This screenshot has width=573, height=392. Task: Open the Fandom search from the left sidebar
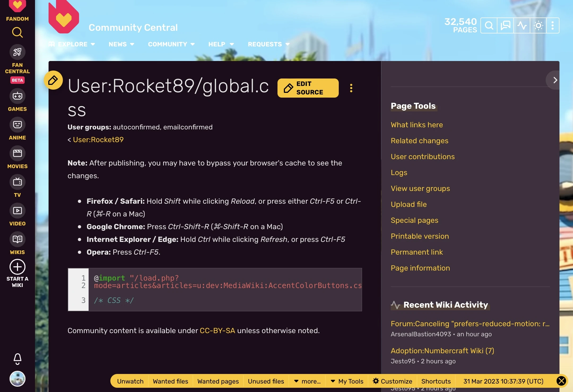click(x=17, y=32)
